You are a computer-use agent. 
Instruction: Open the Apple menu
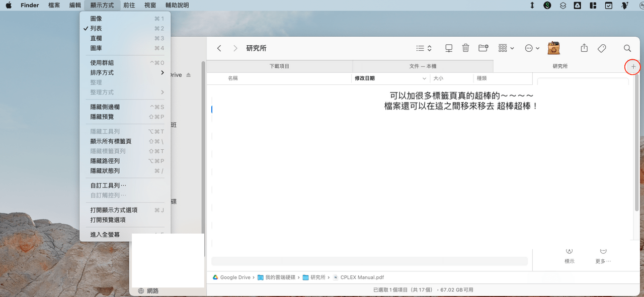[9, 5]
